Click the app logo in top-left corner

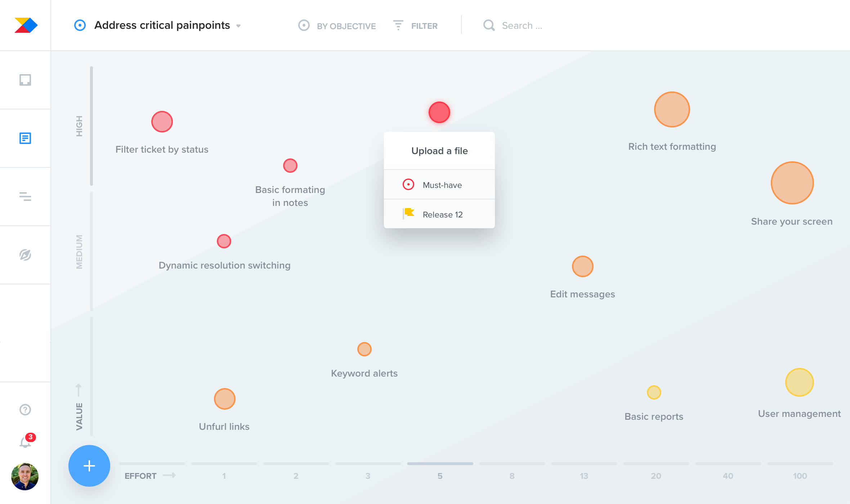26,25
